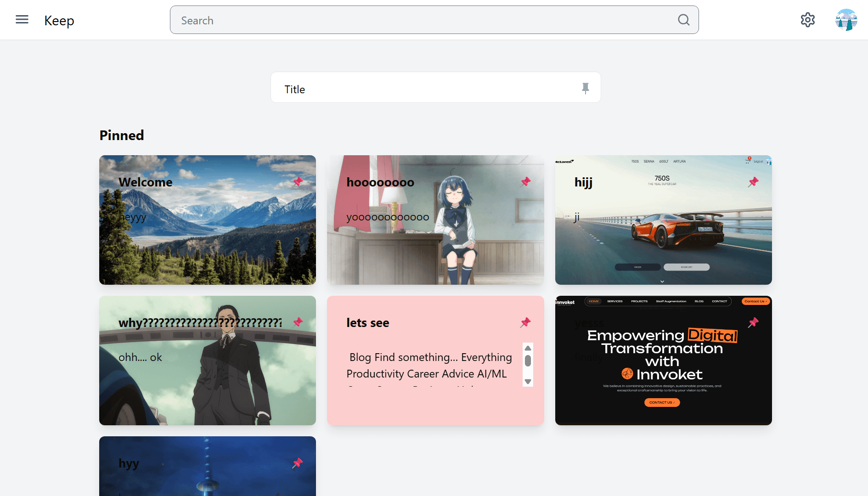Screen dimensions: 868x496
Task: Unpin the lets see note
Action: (x=526, y=322)
